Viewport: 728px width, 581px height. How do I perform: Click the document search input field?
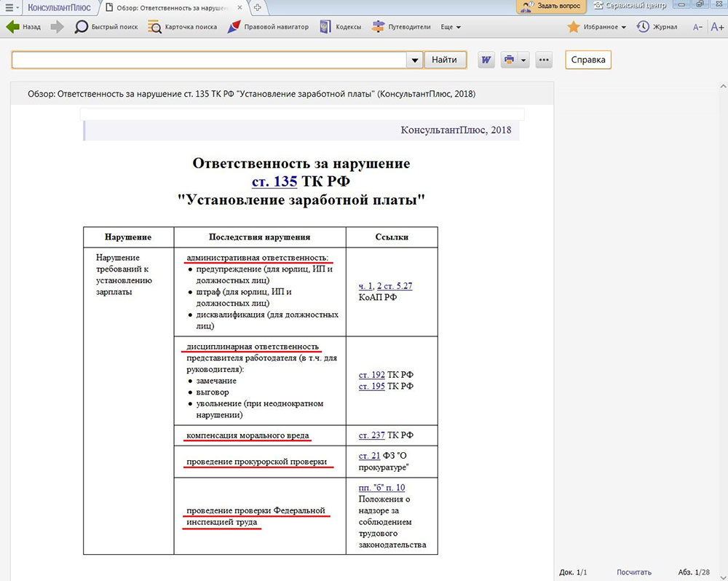(209, 60)
